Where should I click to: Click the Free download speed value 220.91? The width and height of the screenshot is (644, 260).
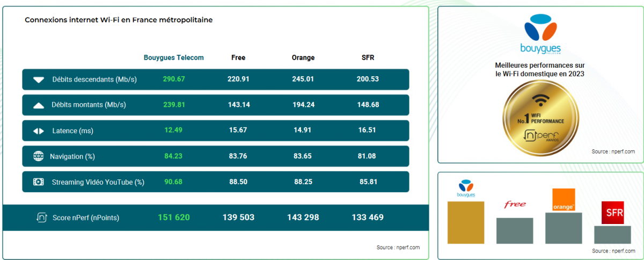click(x=239, y=80)
